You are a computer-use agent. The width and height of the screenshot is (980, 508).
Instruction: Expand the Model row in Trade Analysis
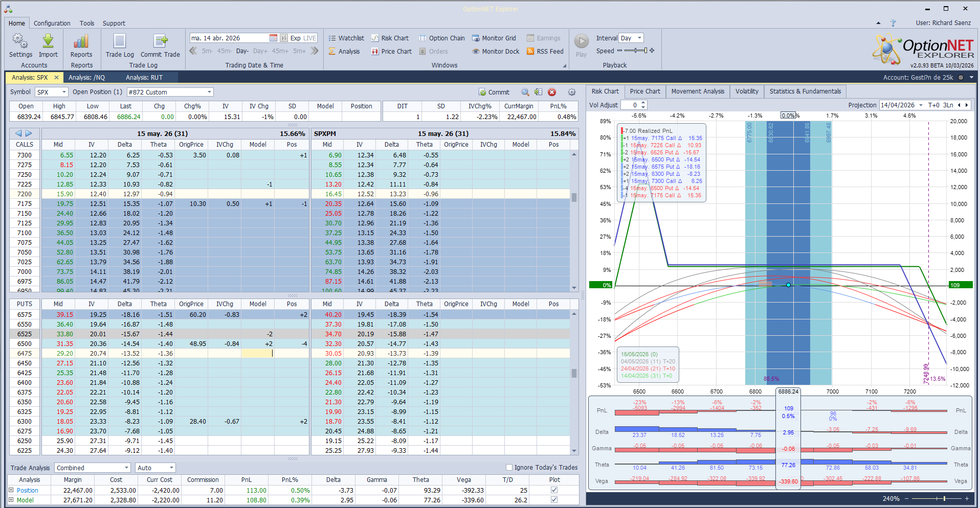[x=11, y=500]
